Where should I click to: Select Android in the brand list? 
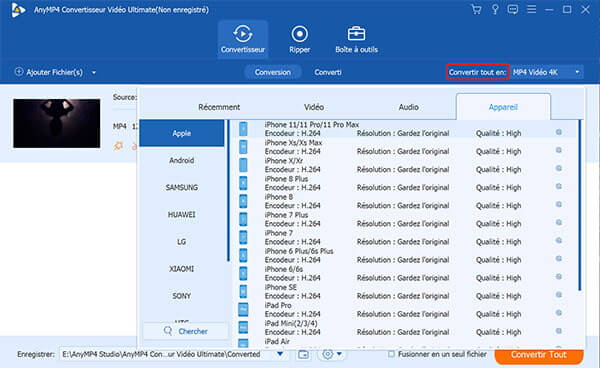click(182, 160)
